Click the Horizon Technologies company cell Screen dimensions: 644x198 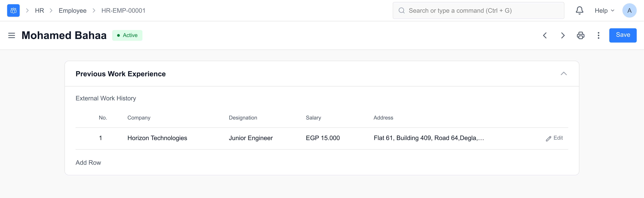point(157,138)
